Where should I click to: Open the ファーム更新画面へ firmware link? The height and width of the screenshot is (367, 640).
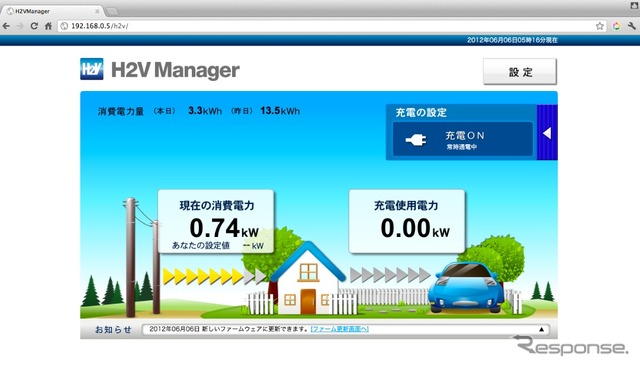(x=340, y=329)
